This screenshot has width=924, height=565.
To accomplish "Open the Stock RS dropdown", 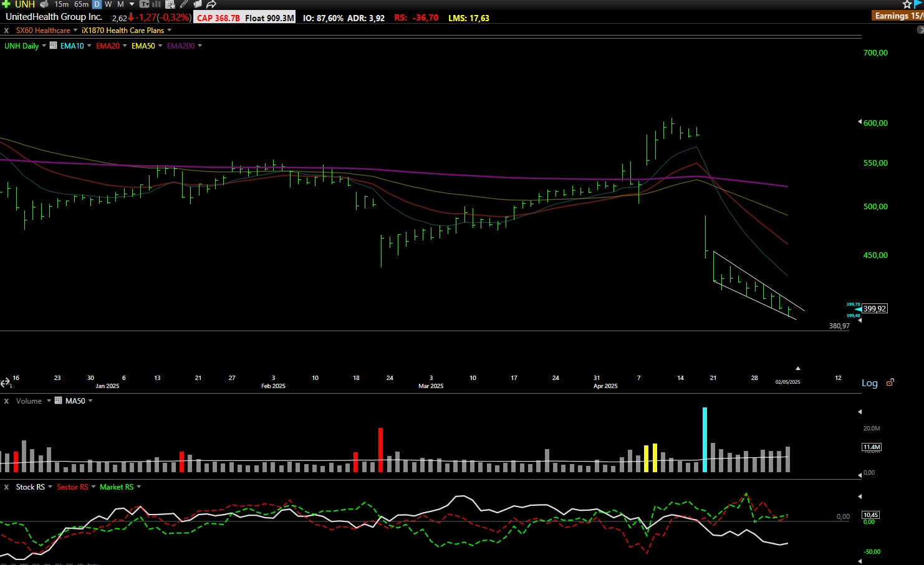I will click(50, 487).
